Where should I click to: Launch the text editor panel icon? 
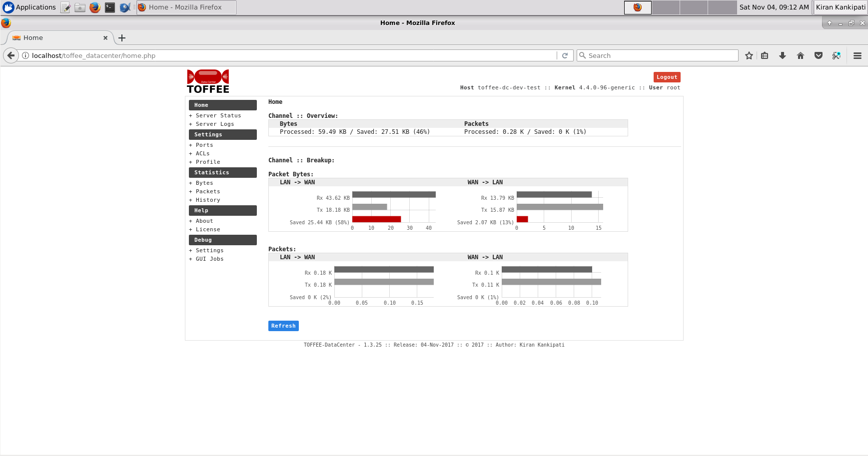[x=65, y=7]
